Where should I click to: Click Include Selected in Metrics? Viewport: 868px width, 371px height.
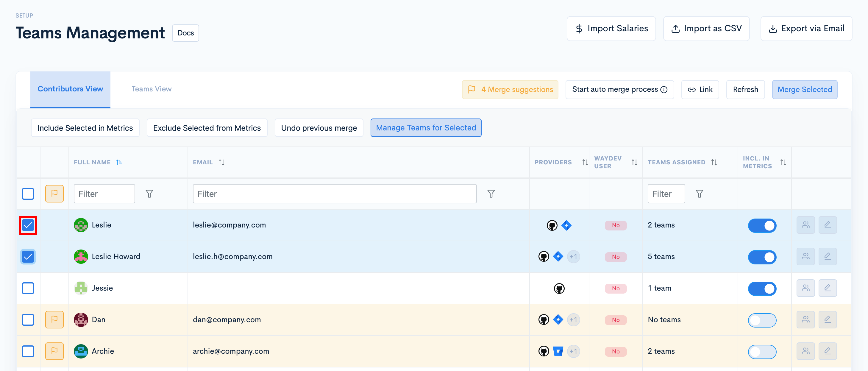pyautogui.click(x=85, y=128)
